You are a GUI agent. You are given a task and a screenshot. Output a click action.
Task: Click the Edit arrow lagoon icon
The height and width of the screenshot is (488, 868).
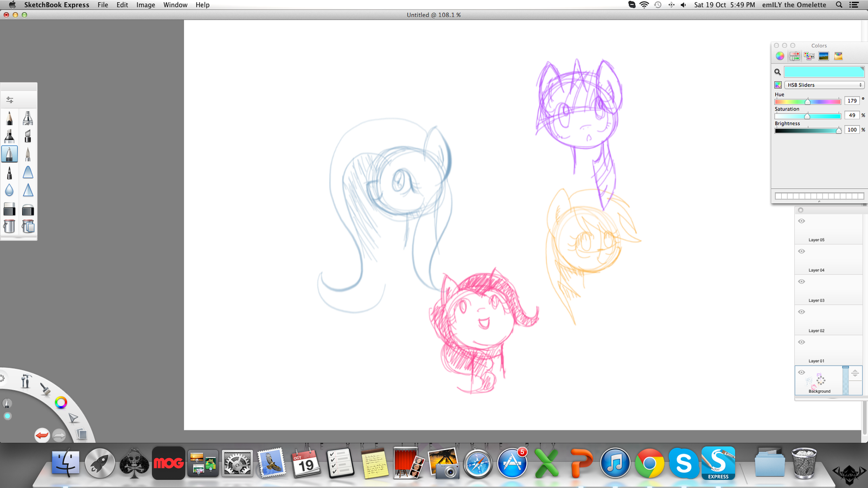coord(73,418)
